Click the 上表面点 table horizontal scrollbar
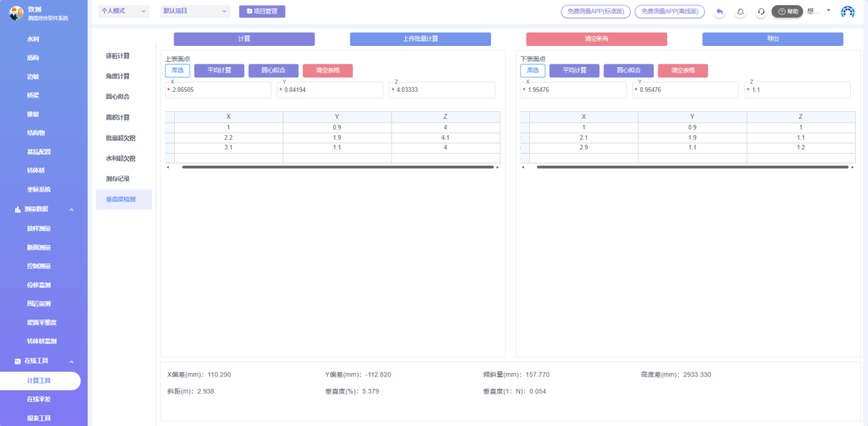Screen dimensions: 868x426 click(337, 167)
